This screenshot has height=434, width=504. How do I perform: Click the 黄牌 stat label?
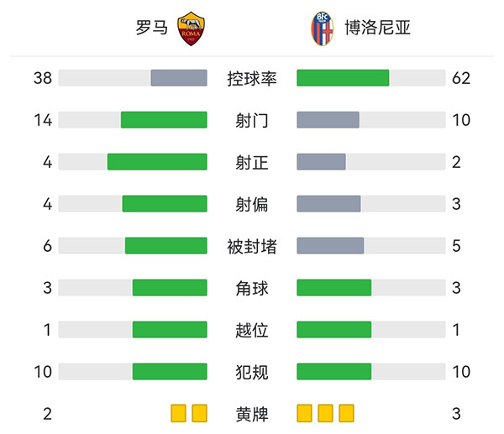click(x=252, y=413)
